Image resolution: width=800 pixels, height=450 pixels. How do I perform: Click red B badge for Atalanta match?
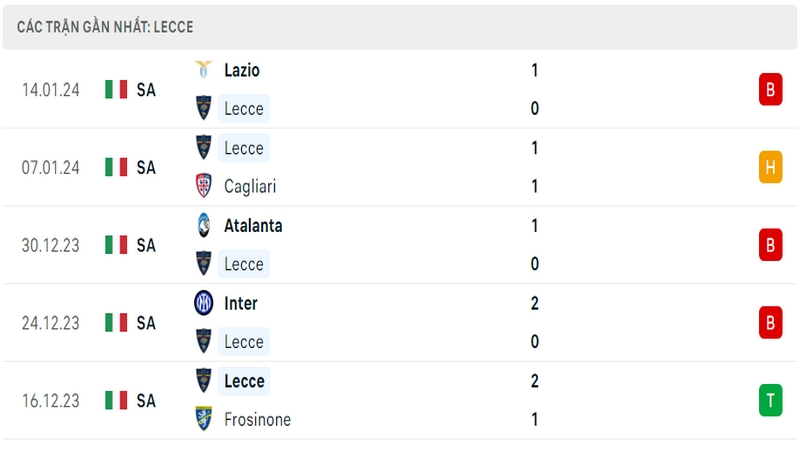coord(770,245)
